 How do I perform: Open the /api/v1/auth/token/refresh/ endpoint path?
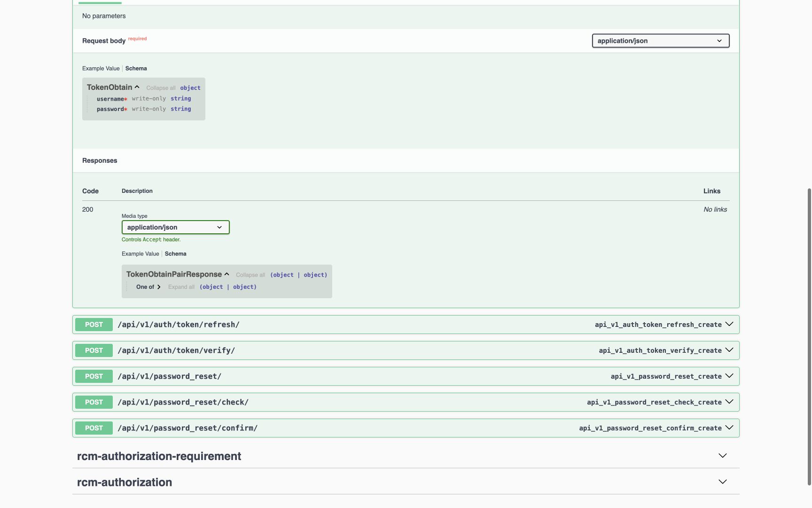coord(179,325)
